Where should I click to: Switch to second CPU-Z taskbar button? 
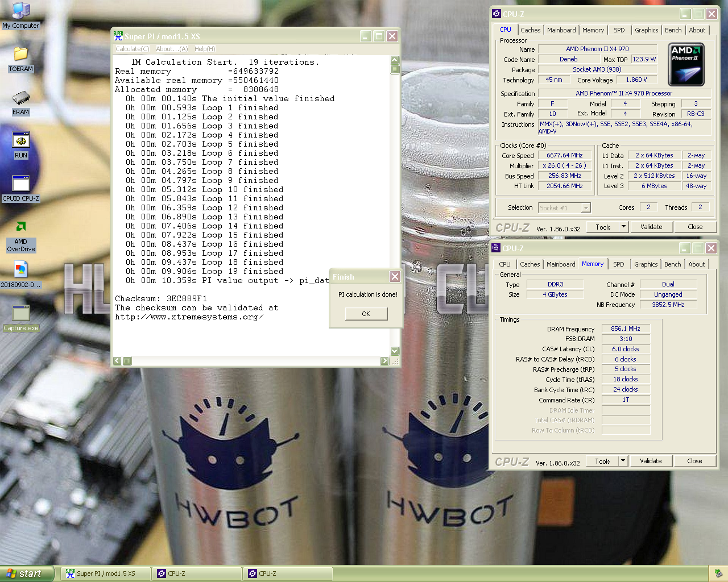pos(288,573)
